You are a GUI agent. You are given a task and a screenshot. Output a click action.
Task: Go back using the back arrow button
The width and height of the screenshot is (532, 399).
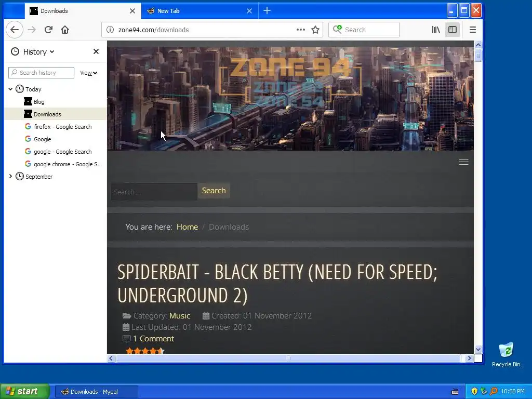click(15, 30)
